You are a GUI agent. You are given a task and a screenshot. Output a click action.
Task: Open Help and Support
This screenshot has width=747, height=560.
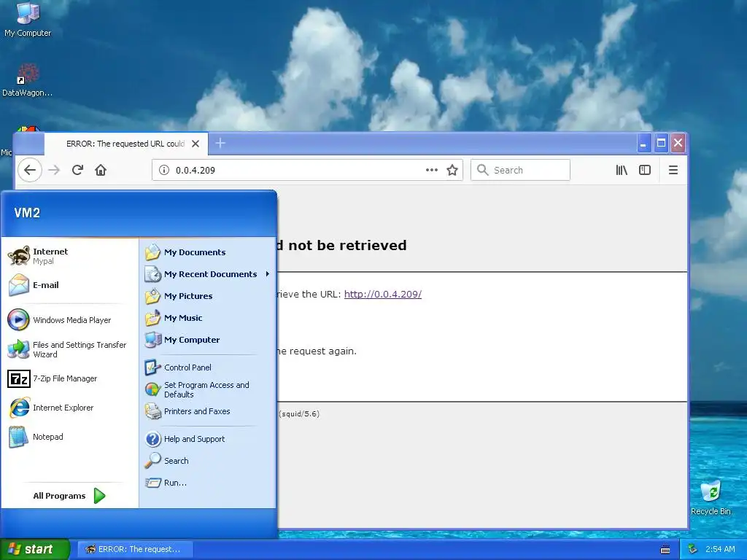point(207,439)
